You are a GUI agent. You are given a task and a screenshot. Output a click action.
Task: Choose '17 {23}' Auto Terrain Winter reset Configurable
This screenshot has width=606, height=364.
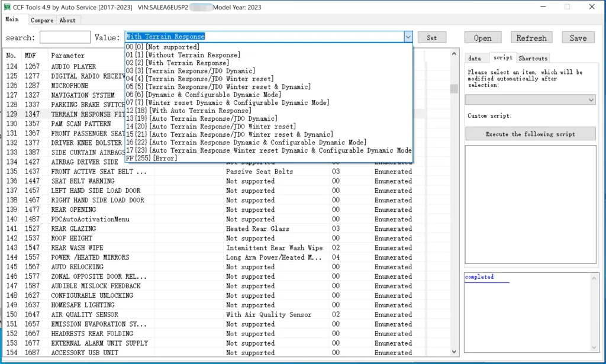pyautogui.click(x=269, y=150)
